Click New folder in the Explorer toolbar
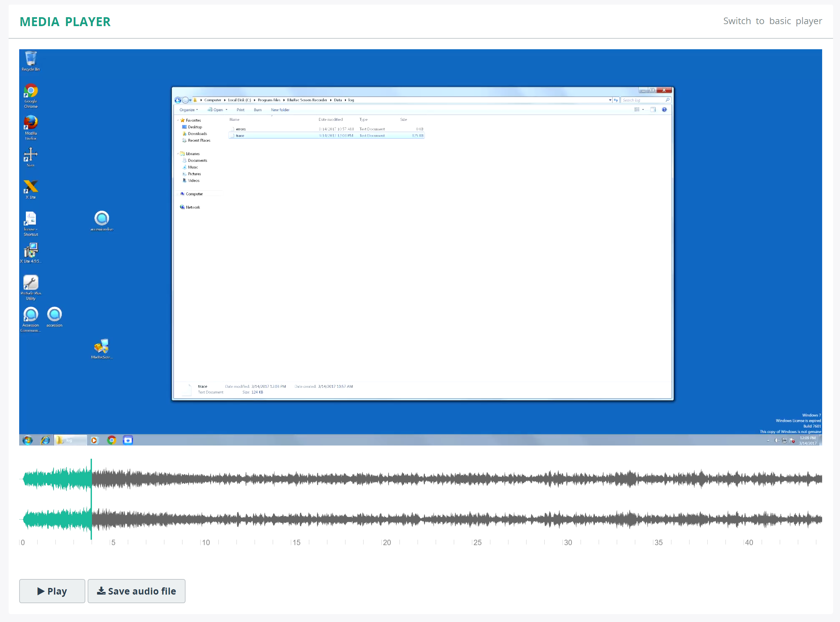This screenshot has height=622, width=840. (x=280, y=110)
